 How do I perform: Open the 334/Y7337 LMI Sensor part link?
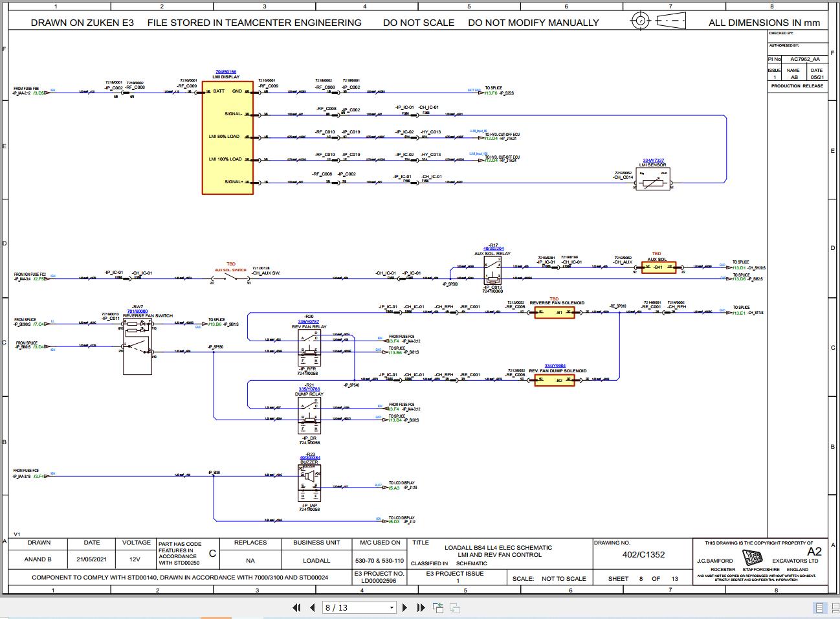click(x=653, y=161)
